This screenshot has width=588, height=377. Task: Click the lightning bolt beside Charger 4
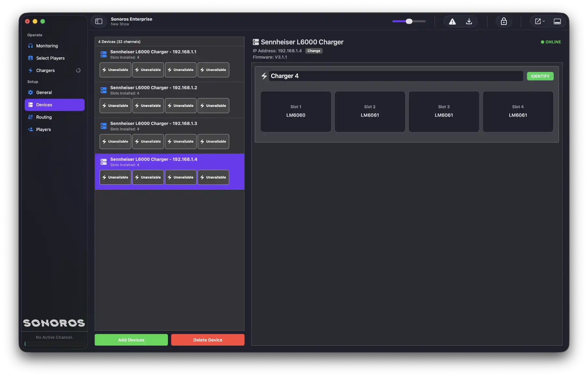click(264, 76)
